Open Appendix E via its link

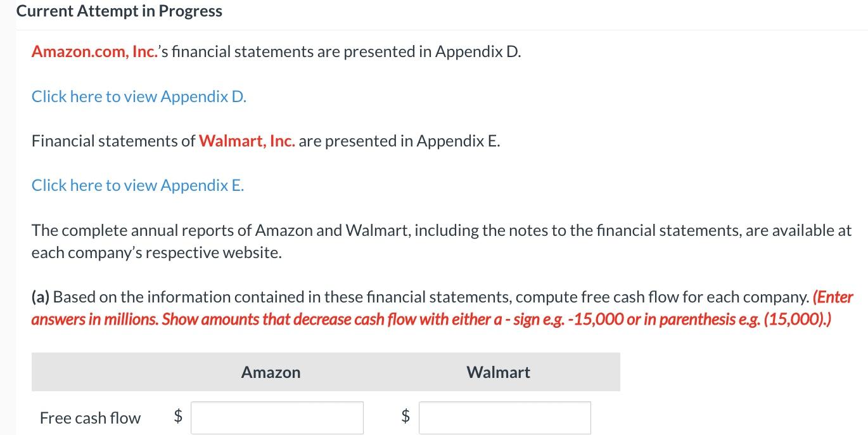(x=137, y=185)
